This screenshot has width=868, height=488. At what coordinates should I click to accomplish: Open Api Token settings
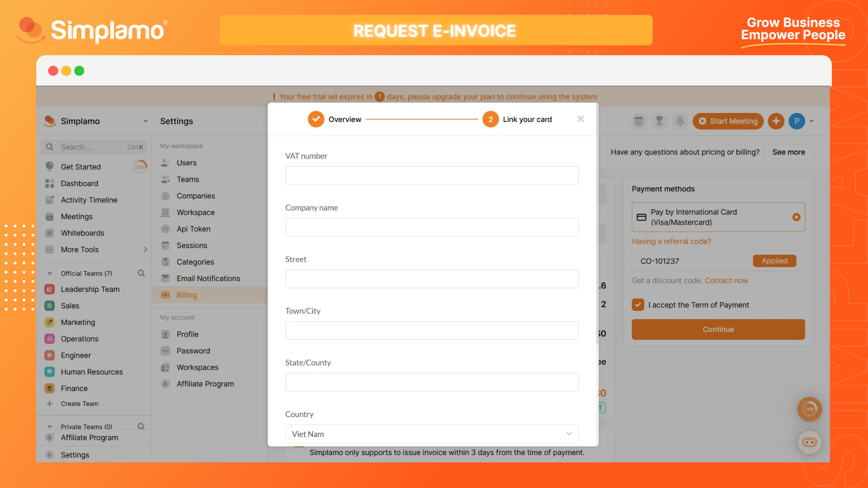pos(193,229)
